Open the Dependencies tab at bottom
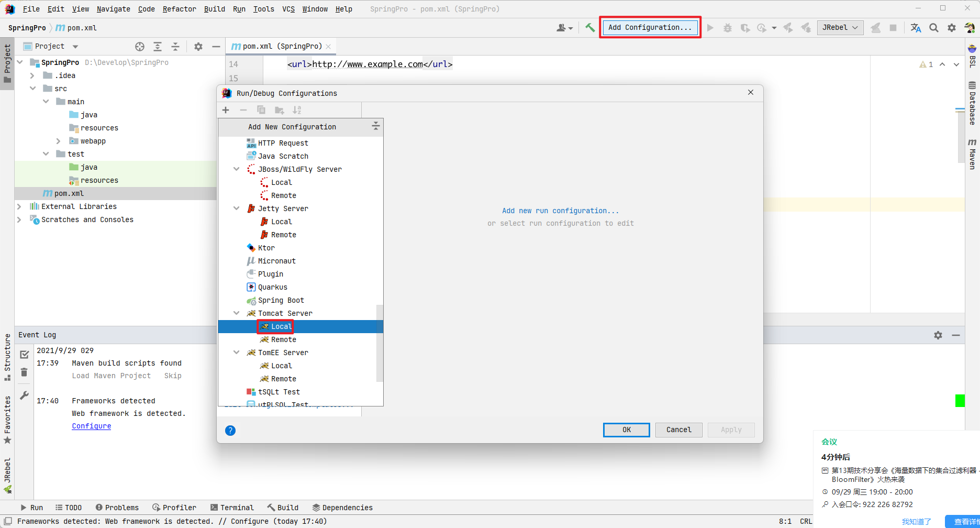 (342, 508)
